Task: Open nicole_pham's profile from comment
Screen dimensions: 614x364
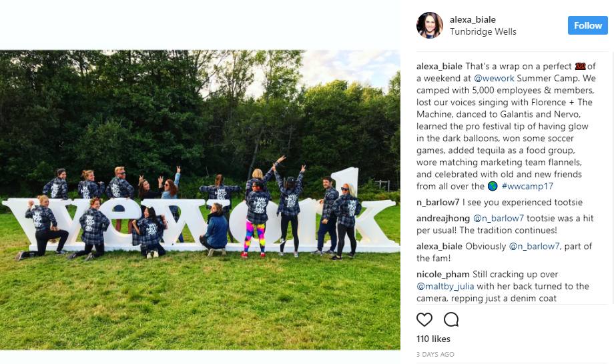Action: pyautogui.click(x=443, y=275)
